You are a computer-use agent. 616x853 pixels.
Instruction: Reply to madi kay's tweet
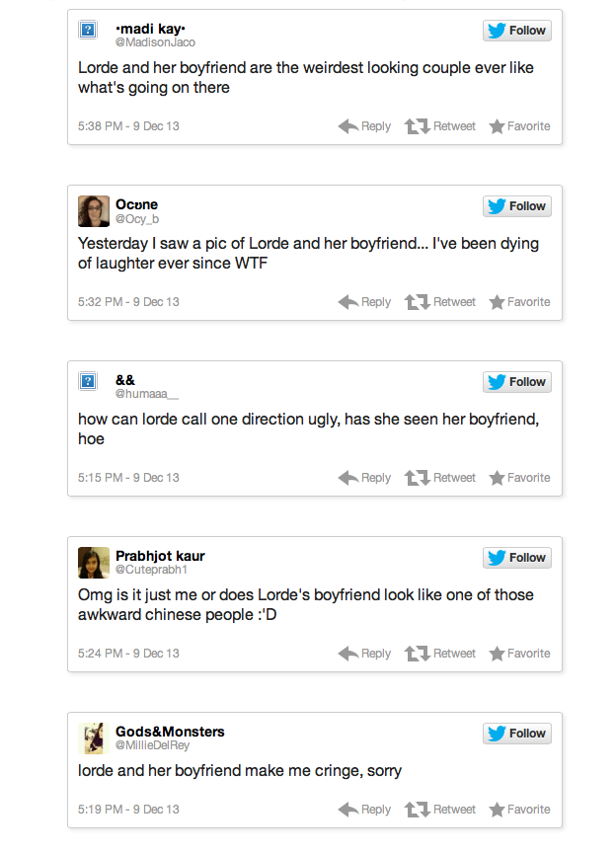364,126
